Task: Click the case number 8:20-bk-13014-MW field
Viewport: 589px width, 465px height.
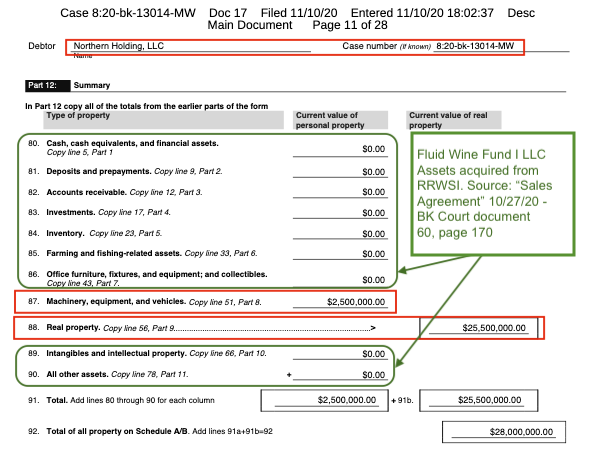Action: click(x=475, y=46)
